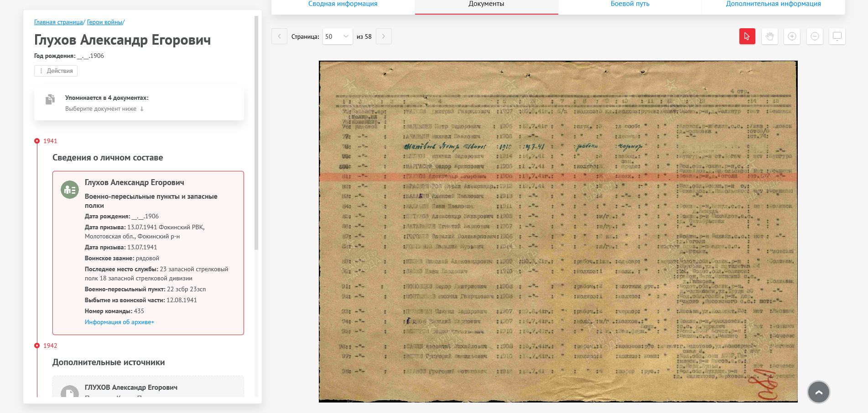Click the 'Сведения о личном составе' heading

(108, 158)
